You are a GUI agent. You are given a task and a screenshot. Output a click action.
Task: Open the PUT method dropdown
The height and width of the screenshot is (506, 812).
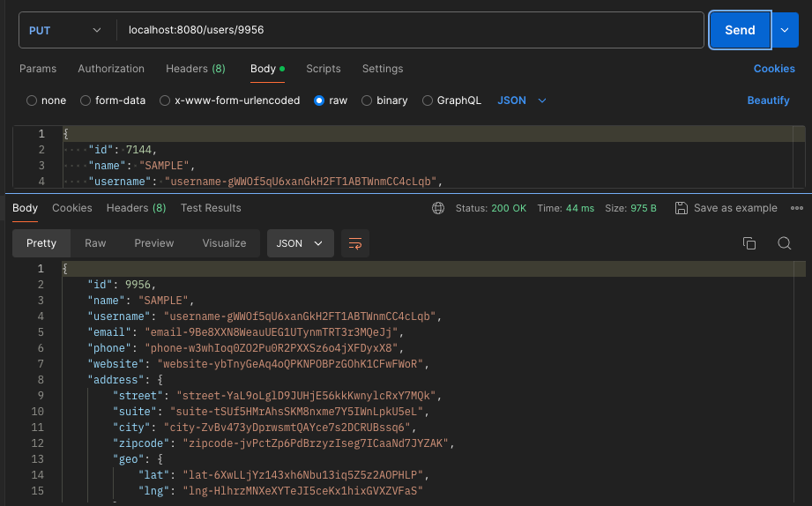[64, 30]
